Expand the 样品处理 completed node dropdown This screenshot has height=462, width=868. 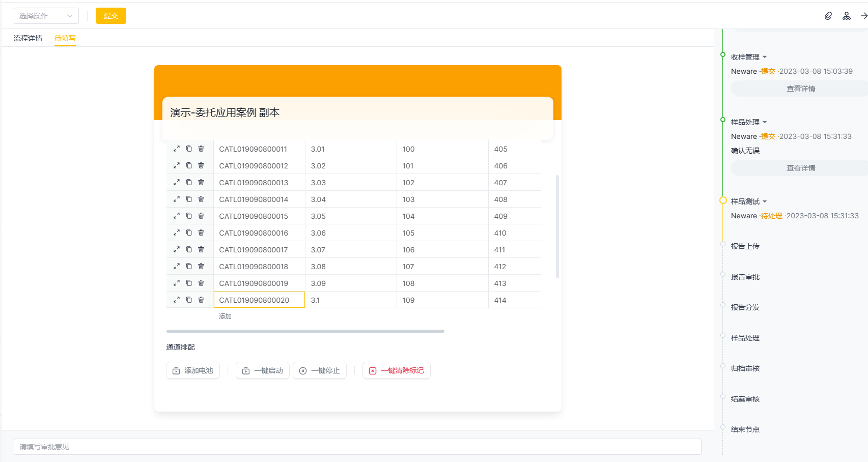765,122
